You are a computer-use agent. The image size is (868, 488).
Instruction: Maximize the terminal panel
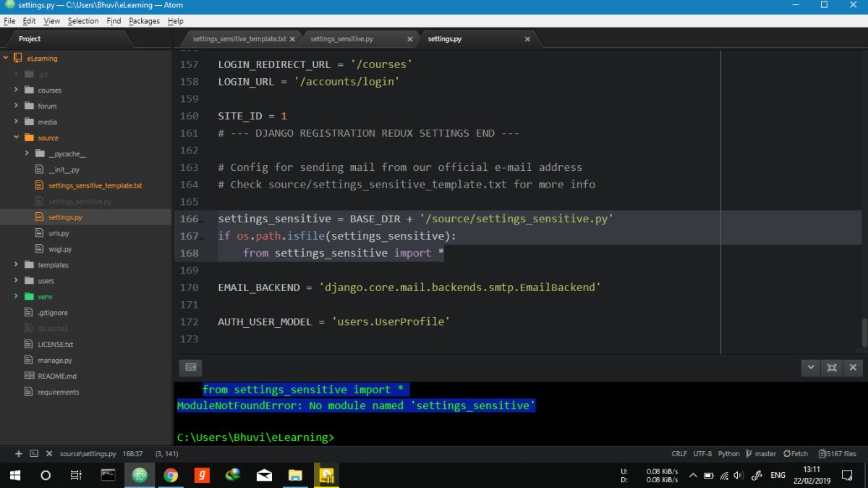tap(832, 368)
